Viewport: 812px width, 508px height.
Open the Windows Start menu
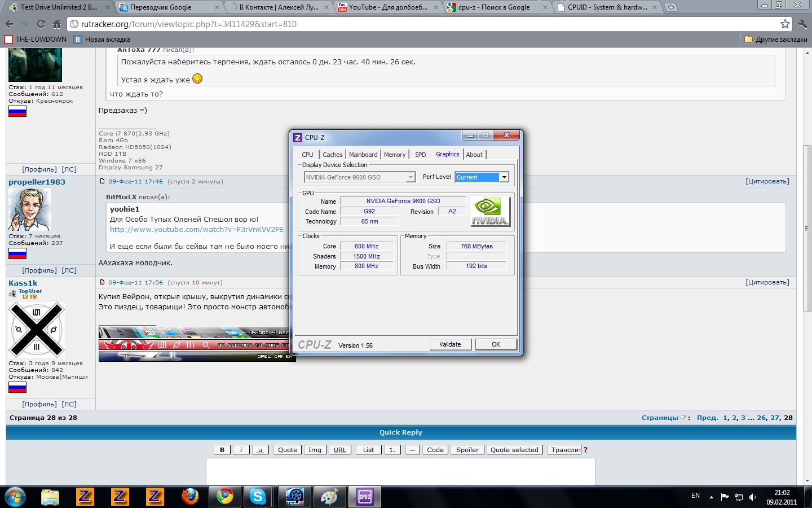pyautogui.click(x=15, y=497)
